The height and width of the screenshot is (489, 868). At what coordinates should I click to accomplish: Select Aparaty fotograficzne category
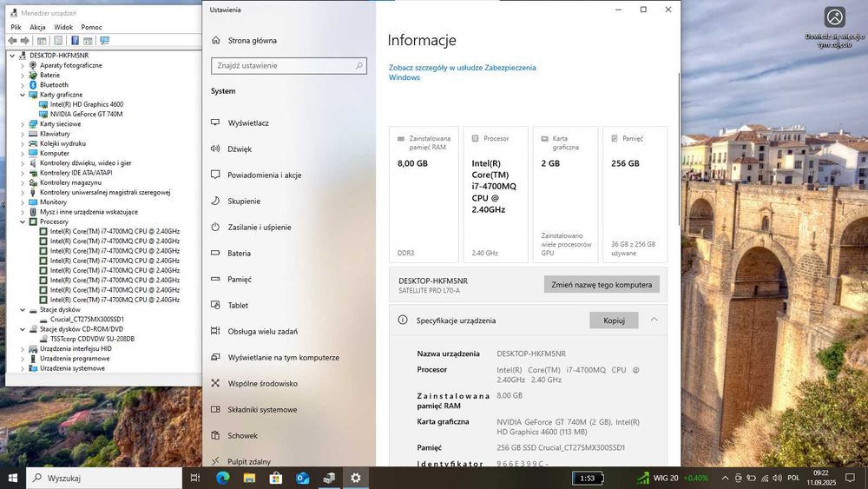pyautogui.click(x=71, y=65)
